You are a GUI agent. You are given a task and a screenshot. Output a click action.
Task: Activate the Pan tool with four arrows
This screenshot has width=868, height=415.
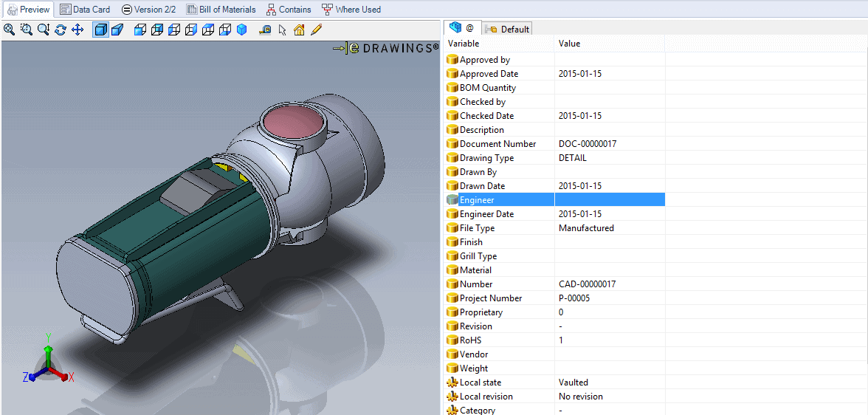[77, 30]
